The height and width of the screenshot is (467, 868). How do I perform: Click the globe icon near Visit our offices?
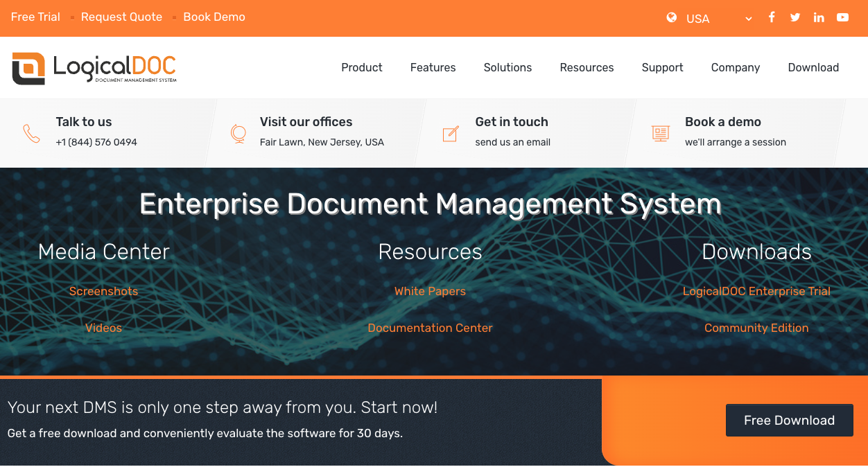(x=238, y=133)
